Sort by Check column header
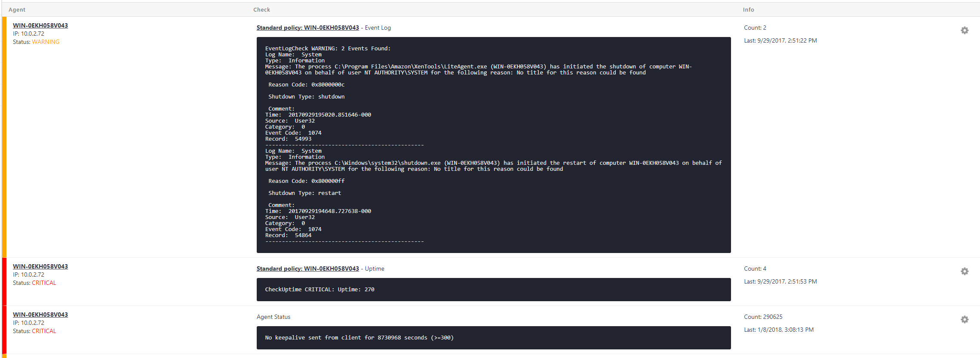 pyautogui.click(x=261, y=9)
